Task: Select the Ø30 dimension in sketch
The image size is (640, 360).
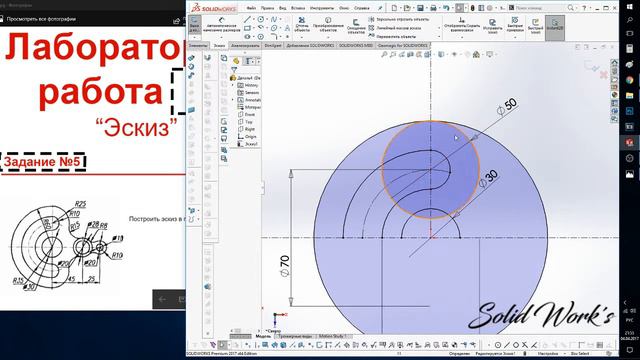Action: pyautogui.click(x=488, y=179)
